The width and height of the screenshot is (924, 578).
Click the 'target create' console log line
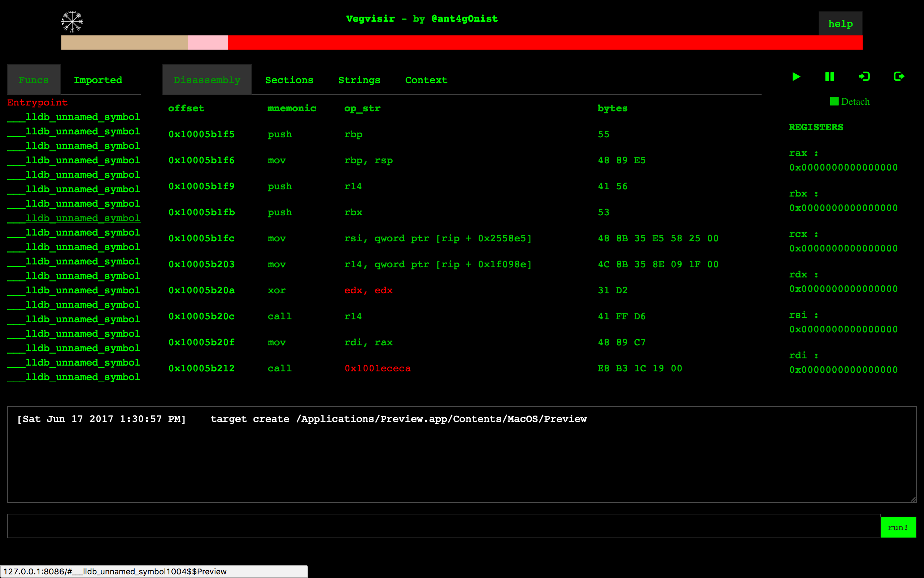[302, 419]
